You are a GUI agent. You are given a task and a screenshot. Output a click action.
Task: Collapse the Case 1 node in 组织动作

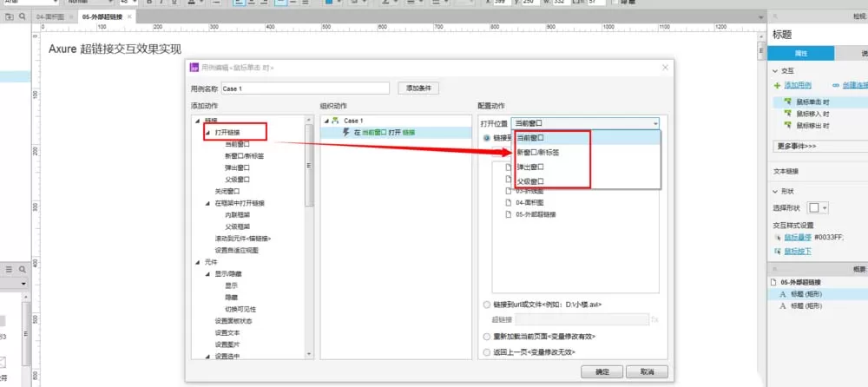(326, 121)
